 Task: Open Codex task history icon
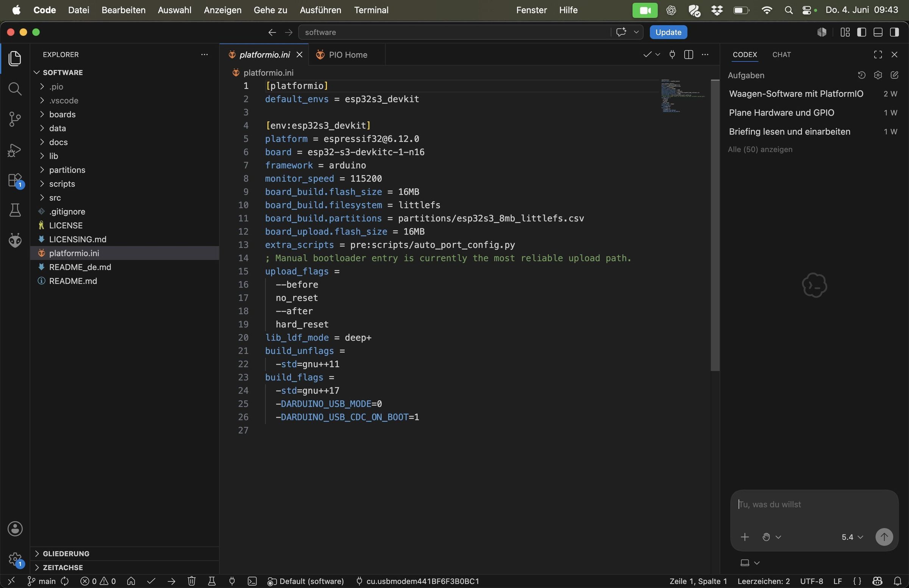(x=861, y=75)
